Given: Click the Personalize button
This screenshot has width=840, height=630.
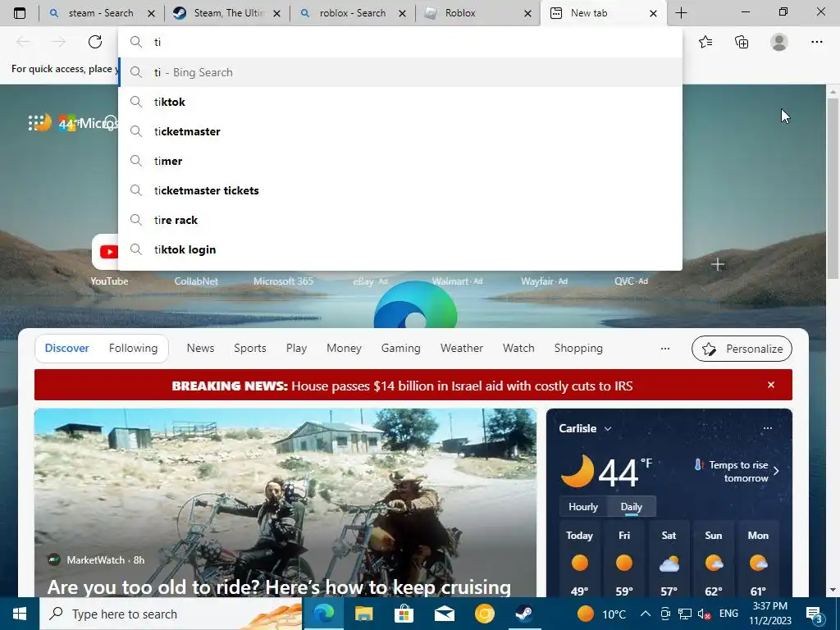Looking at the screenshot, I should (x=742, y=349).
